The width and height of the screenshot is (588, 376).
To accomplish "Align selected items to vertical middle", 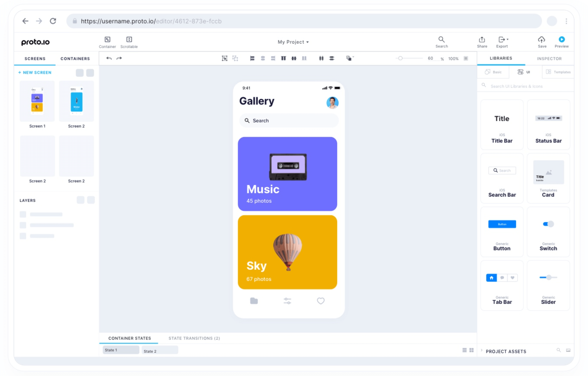I will 294,58.
